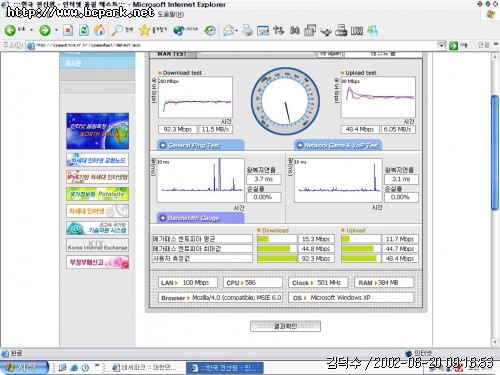Open the Potalsite green banner
The height and width of the screenshot is (375, 500).
click(97, 194)
